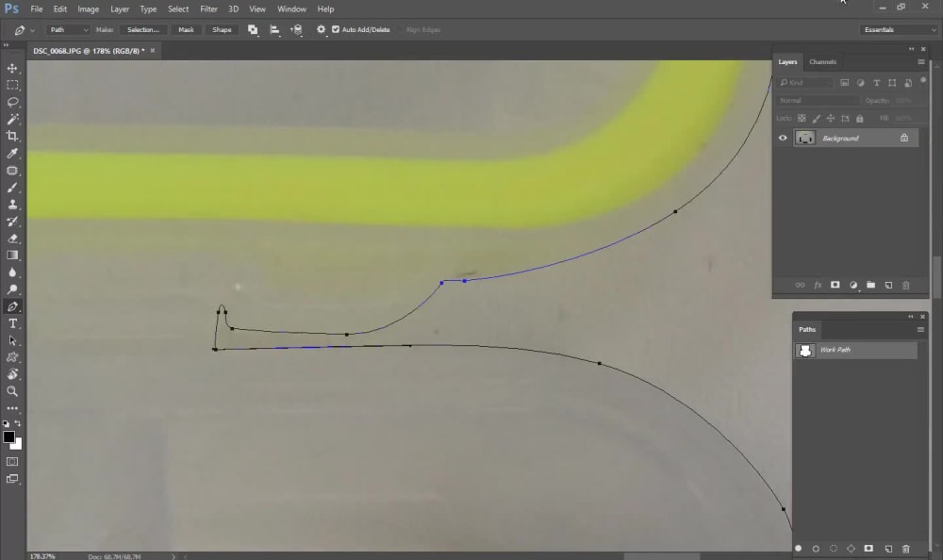
Task: Pick the Crop tool
Action: (x=13, y=136)
